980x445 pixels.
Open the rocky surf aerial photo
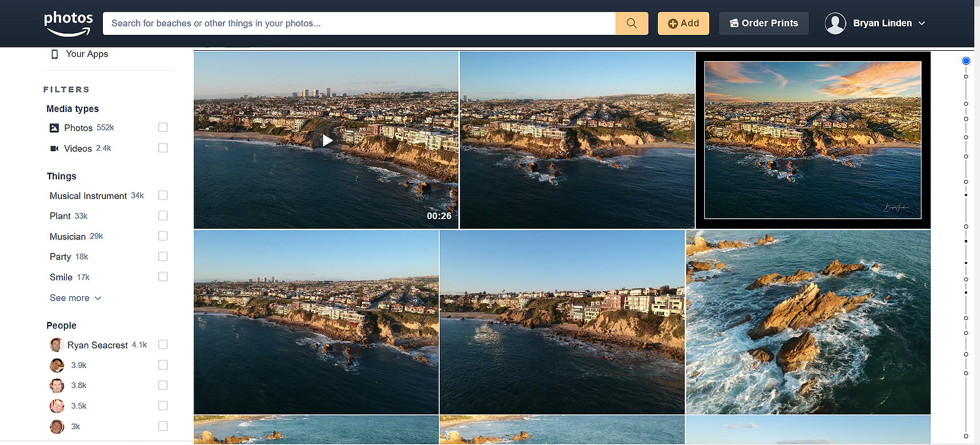pos(808,322)
